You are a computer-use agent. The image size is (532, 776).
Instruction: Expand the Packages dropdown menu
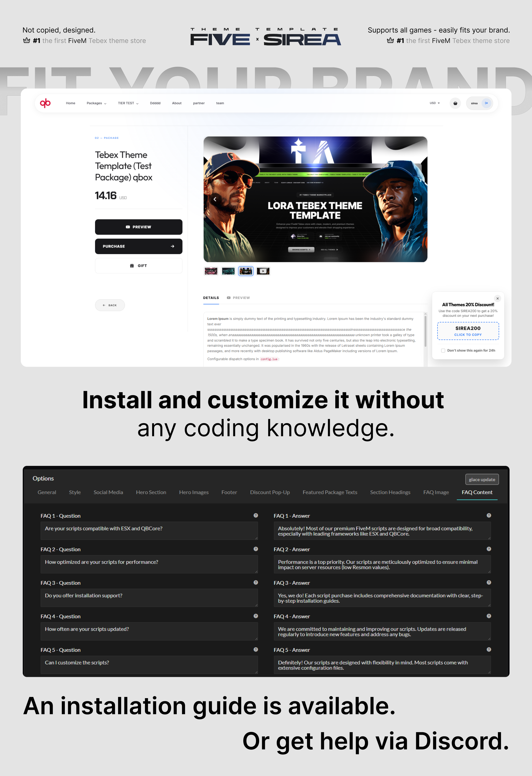(96, 103)
